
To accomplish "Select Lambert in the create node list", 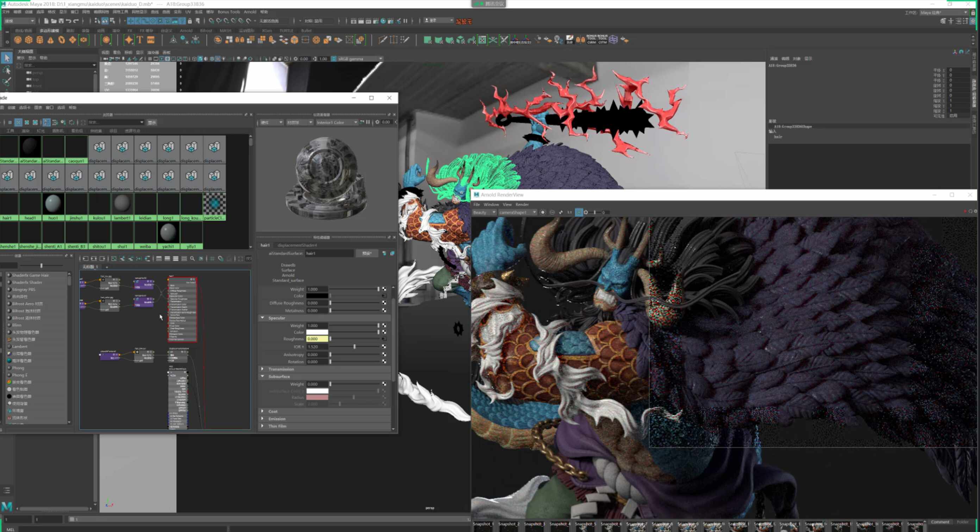I will click(x=20, y=346).
